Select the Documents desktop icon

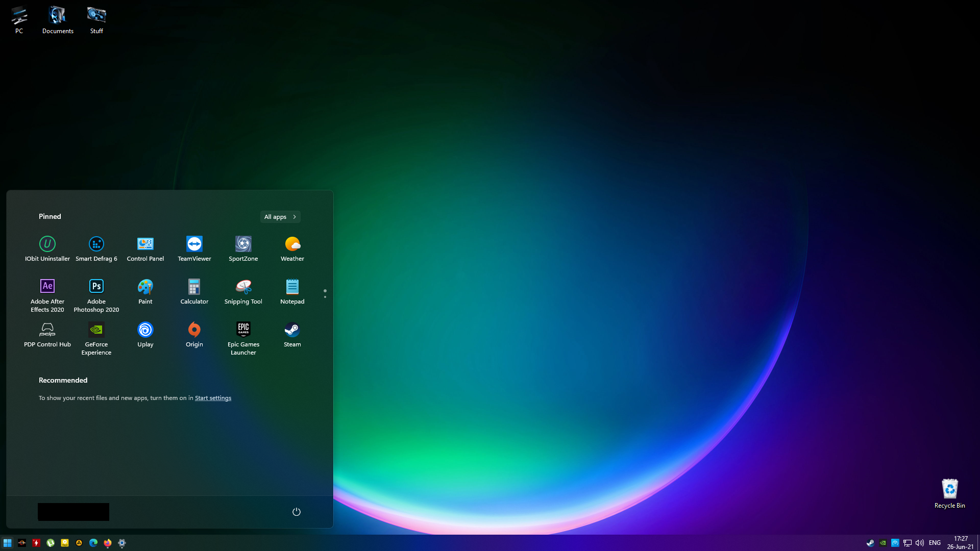(x=58, y=20)
